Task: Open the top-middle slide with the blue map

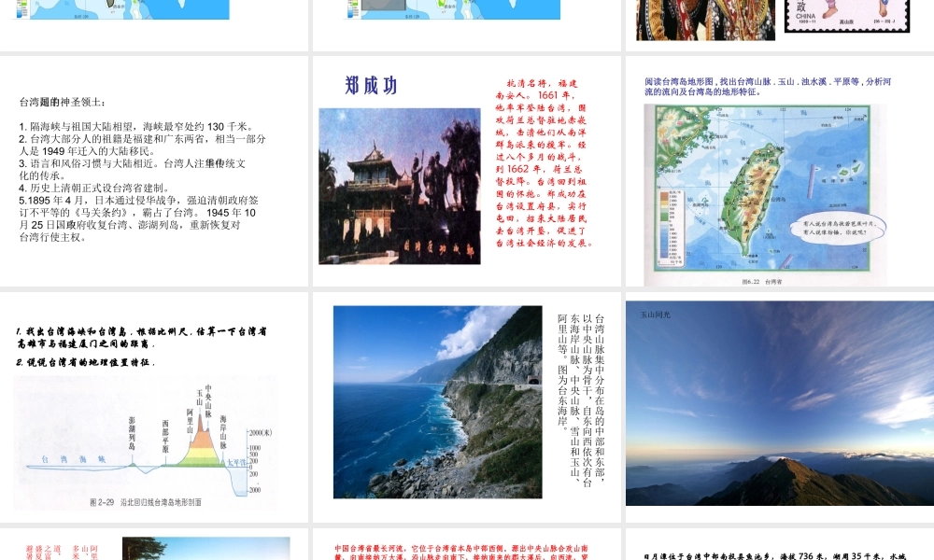Action: click(466, 25)
